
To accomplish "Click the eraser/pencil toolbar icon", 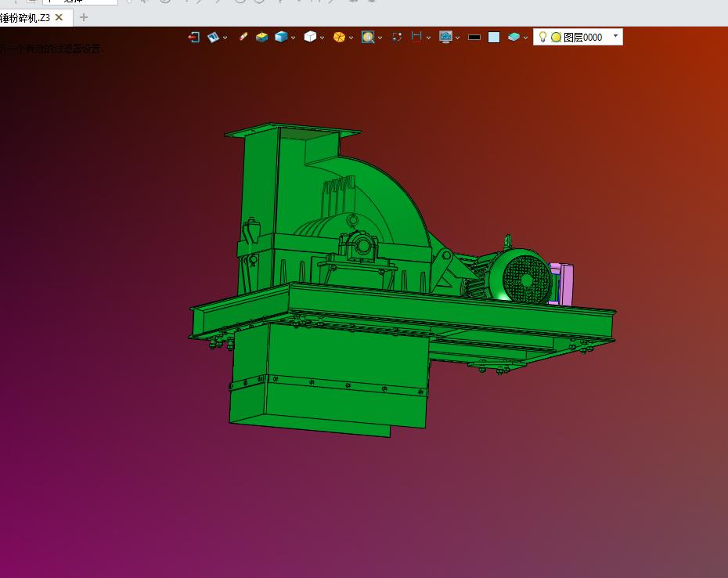I will tap(243, 37).
